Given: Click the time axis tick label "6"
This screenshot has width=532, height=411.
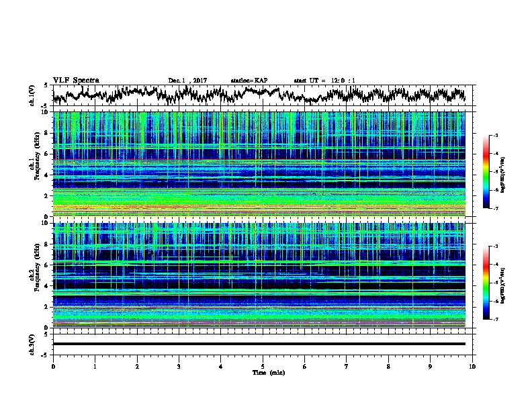Looking at the screenshot, I should [305, 367].
